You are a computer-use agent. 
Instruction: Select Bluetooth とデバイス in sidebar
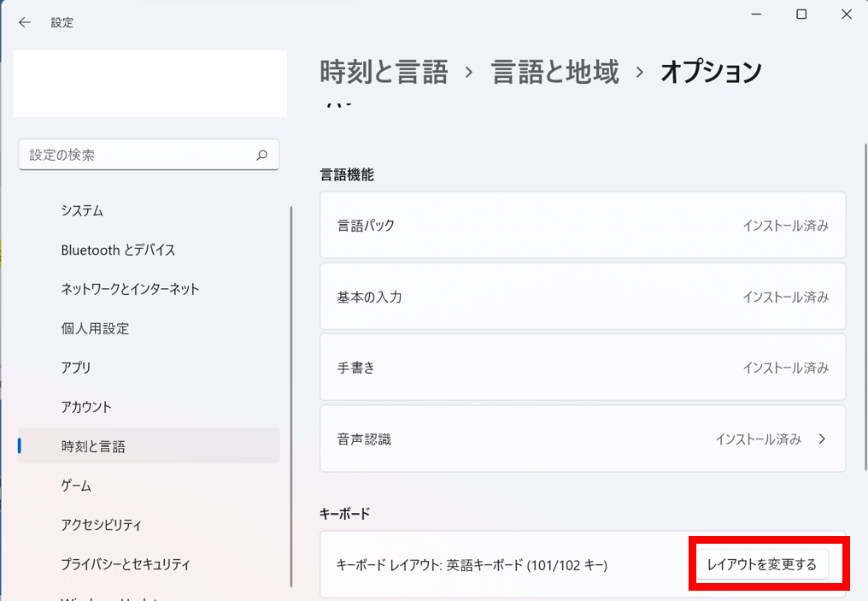tap(118, 250)
